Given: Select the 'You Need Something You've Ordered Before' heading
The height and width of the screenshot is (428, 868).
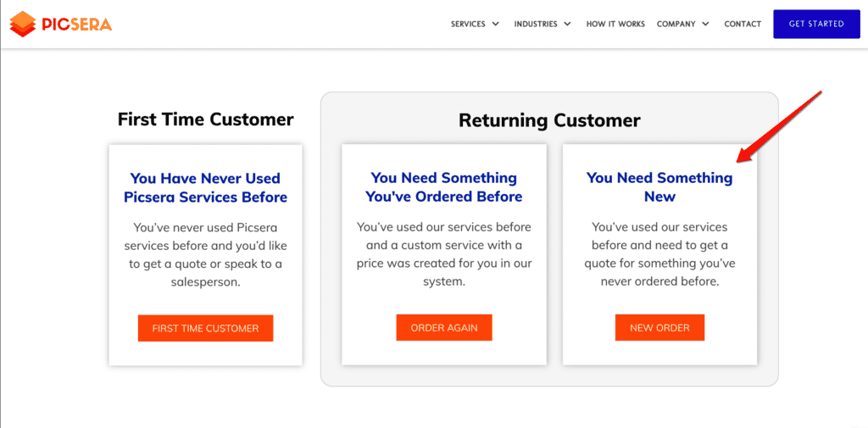Looking at the screenshot, I should click(x=444, y=187).
